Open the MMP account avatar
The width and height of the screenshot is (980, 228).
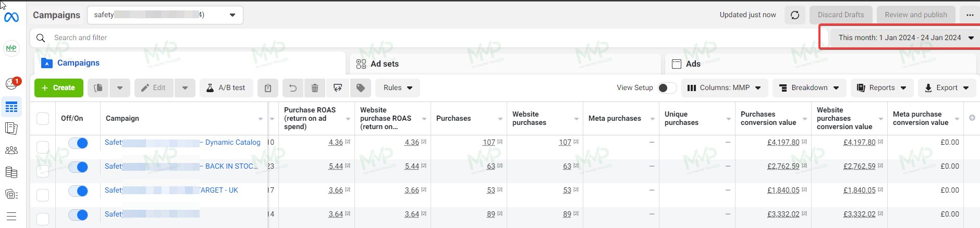[11, 48]
